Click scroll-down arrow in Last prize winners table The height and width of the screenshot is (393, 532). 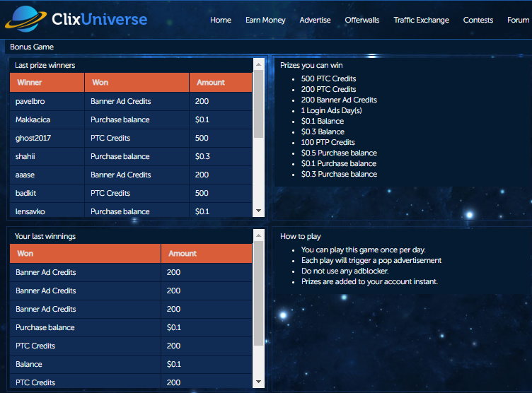pos(258,211)
